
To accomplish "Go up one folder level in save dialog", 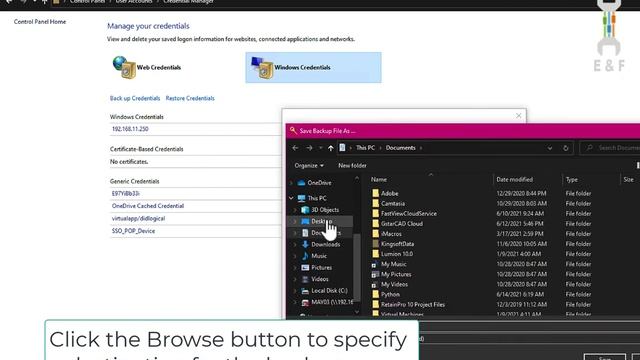I will pos(331,148).
